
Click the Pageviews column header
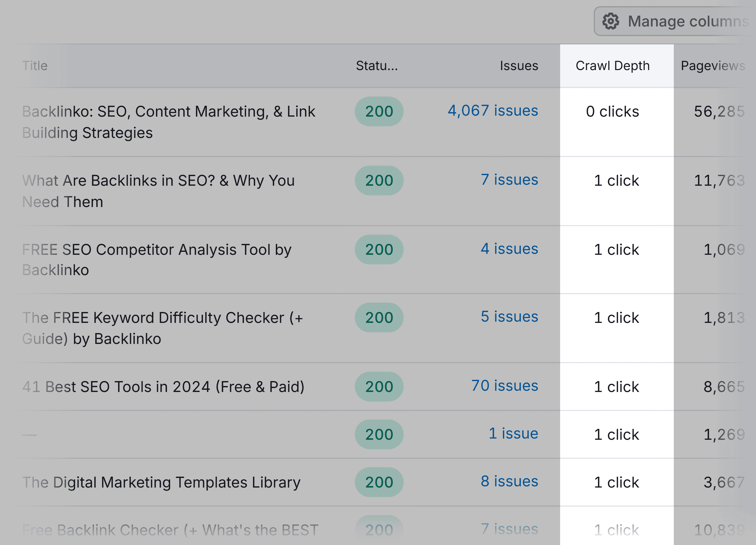713,66
